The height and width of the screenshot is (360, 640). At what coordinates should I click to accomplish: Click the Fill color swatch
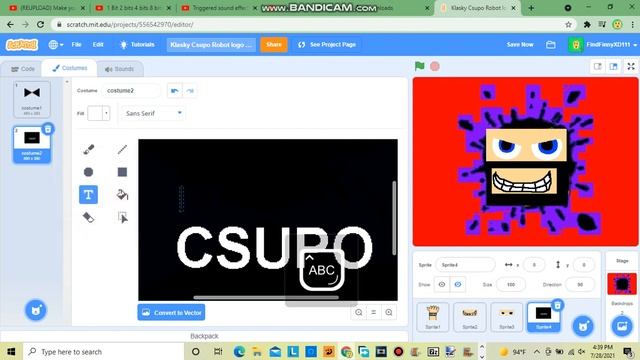click(x=95, y=113)
